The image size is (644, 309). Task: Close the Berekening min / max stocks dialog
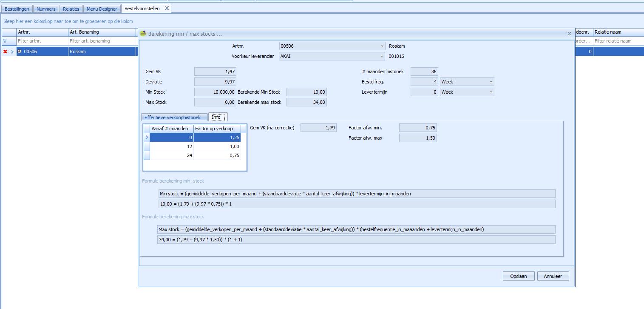tap(569, 34)
